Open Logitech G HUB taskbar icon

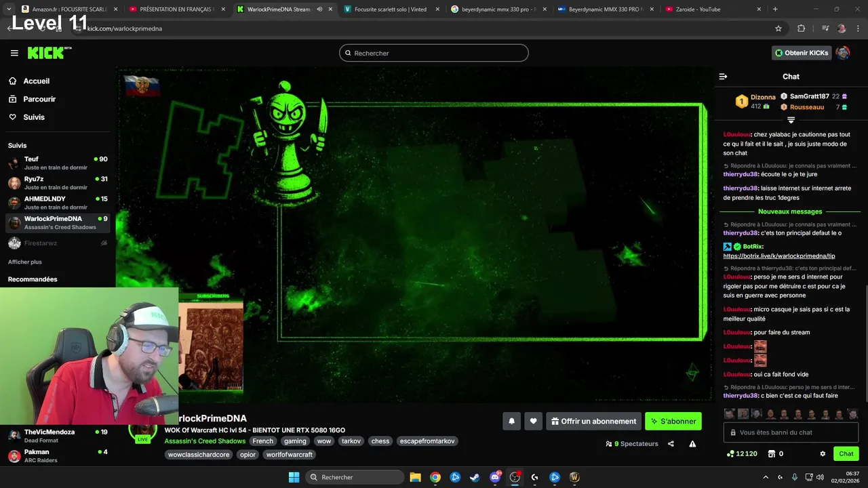[534, 477]
